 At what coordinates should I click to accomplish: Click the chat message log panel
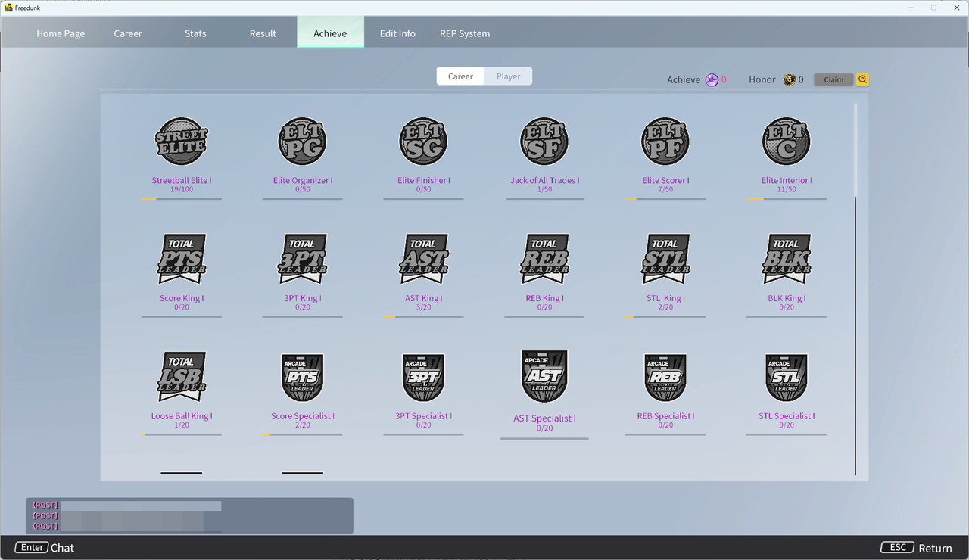coord(189,516)
